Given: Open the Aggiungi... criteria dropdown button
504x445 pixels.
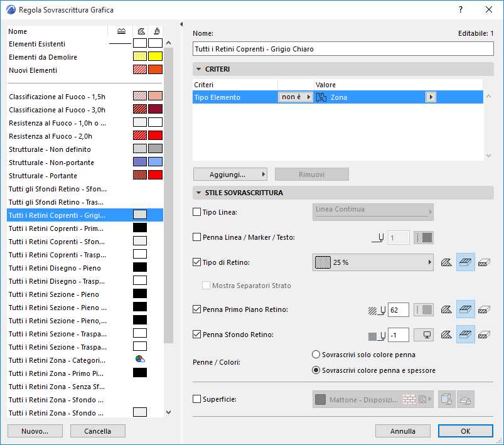Looking at the screenshot, I should click(x=230, y=174).
